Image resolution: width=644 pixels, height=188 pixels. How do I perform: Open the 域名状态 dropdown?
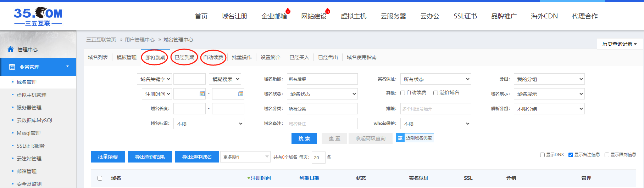pyautogui.click(x=322, y=94)
